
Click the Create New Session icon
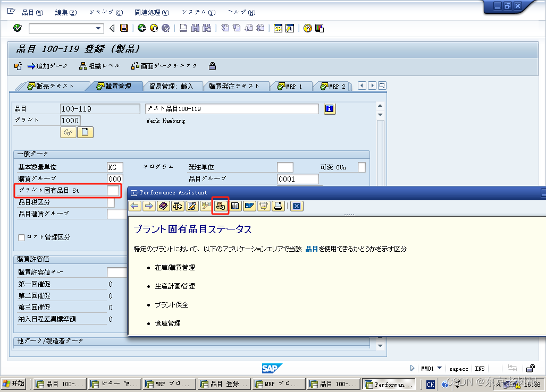click(278, 28)
